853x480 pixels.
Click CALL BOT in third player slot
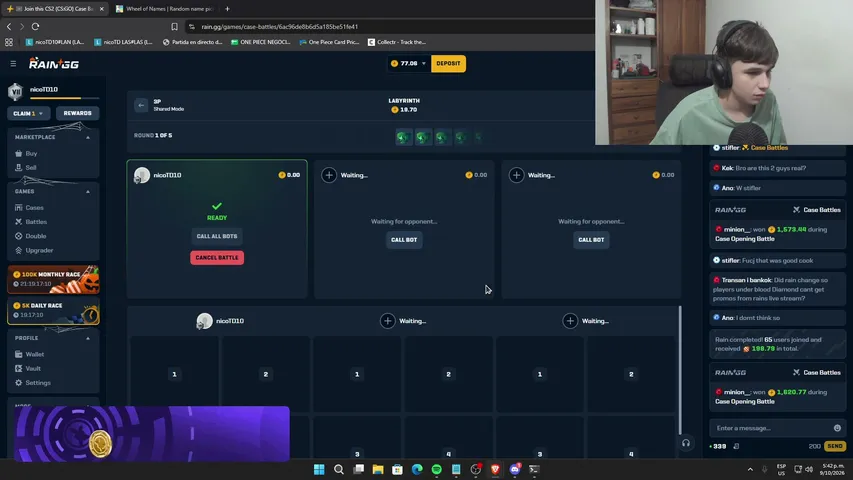coord(591,239)
